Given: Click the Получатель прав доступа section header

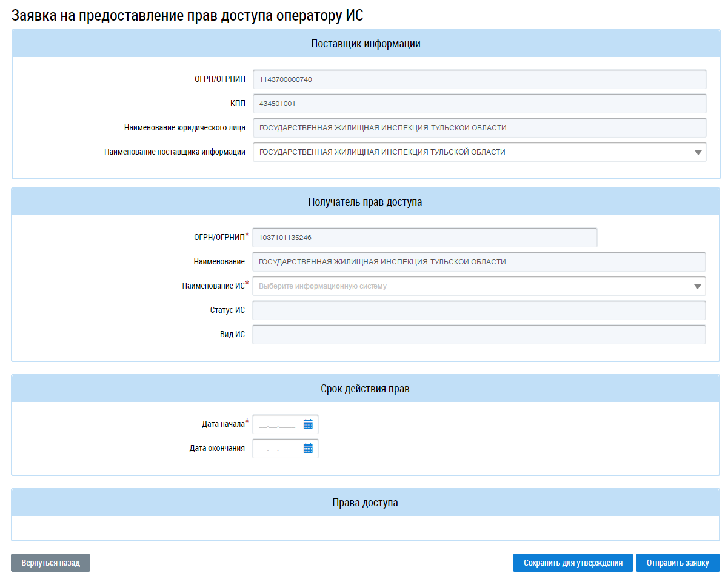Looking at the screenshot, I should click(365, 202).
